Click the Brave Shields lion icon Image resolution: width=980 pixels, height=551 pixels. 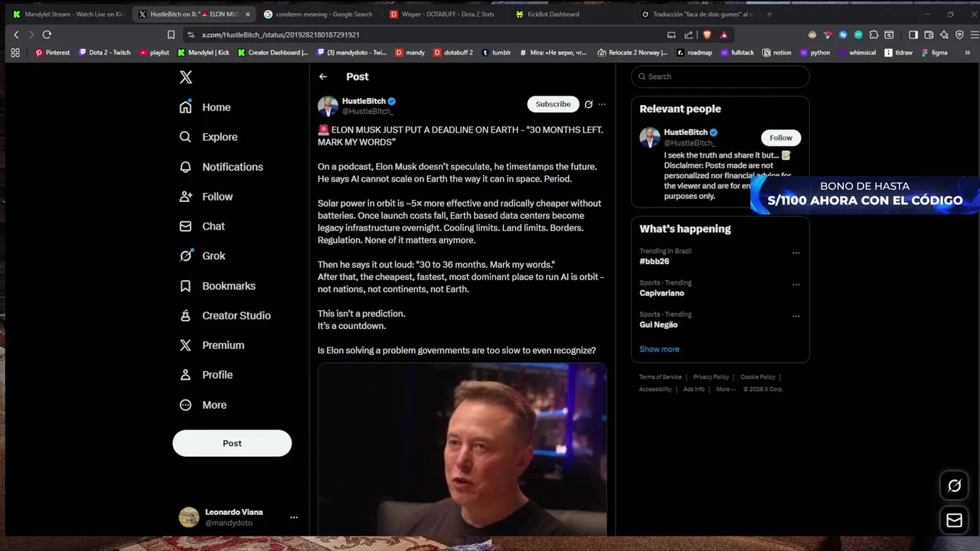point(707,34)
